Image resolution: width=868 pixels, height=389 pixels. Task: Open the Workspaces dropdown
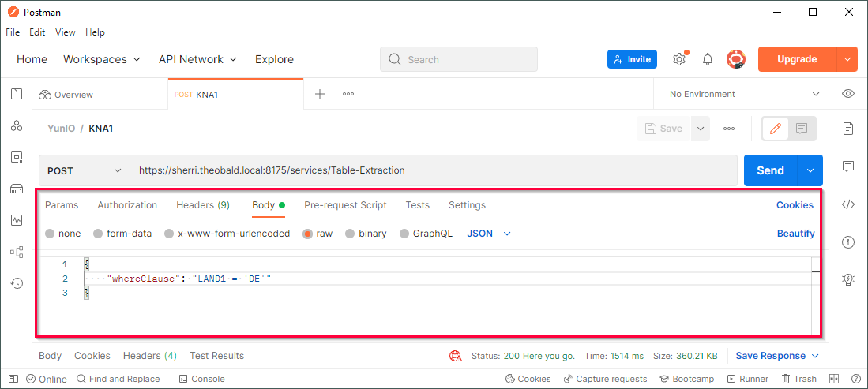(x=102, y=59)
